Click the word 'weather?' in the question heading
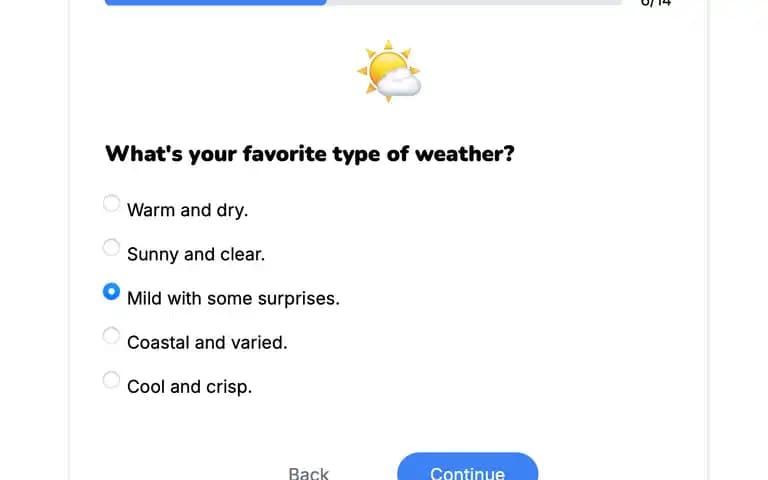This screenshot has width=768, height=480. point(465,154)
